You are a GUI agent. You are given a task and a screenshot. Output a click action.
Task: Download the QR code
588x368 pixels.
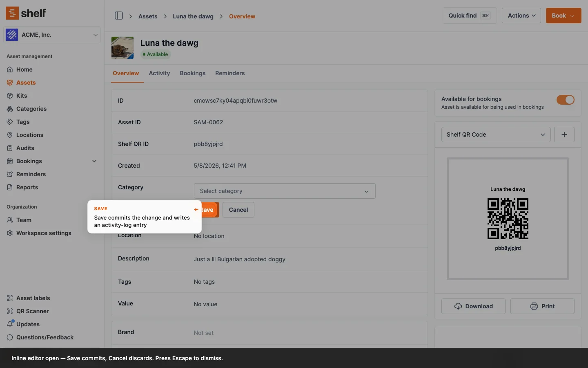click(x=473, y=306)
